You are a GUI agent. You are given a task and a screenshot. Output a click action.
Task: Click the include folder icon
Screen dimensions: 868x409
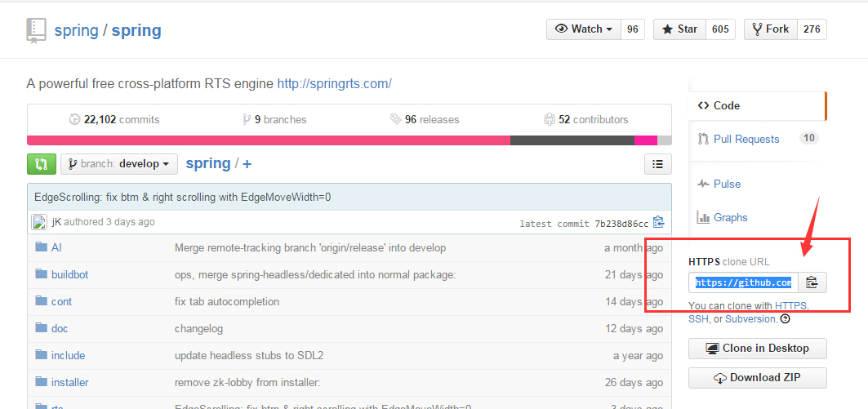tap(42, 354)
